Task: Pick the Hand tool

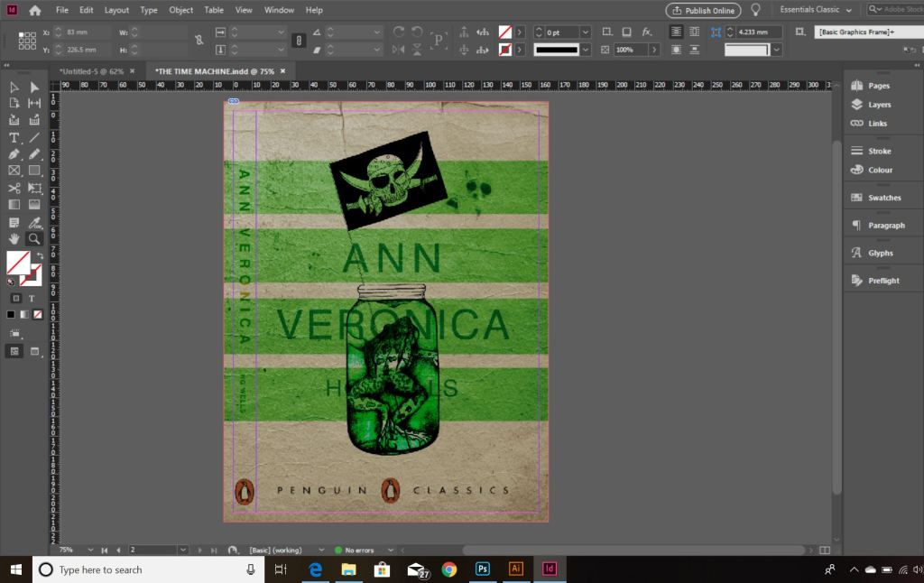Action: tap(14, 239)
